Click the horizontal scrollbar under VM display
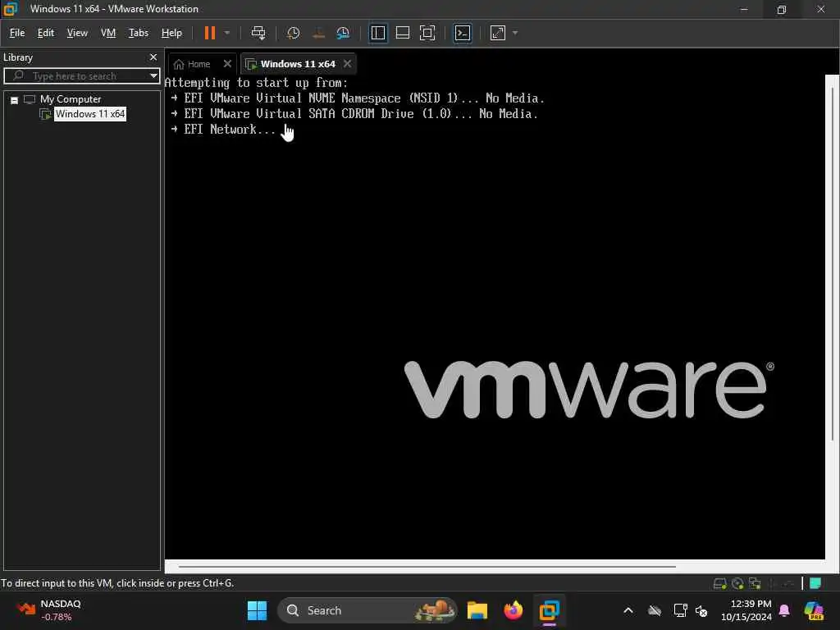This screenshot has height=630, width=840. coord(427,566)
